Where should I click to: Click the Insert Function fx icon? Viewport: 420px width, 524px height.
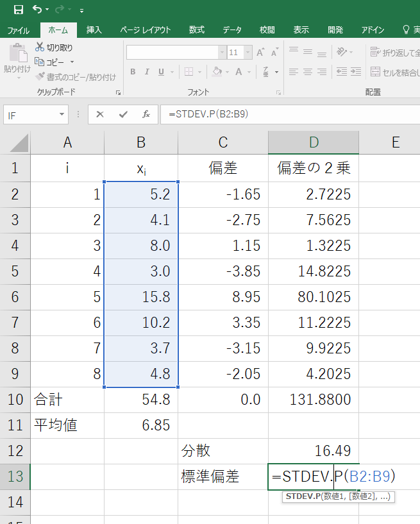[x=146, y=114]
